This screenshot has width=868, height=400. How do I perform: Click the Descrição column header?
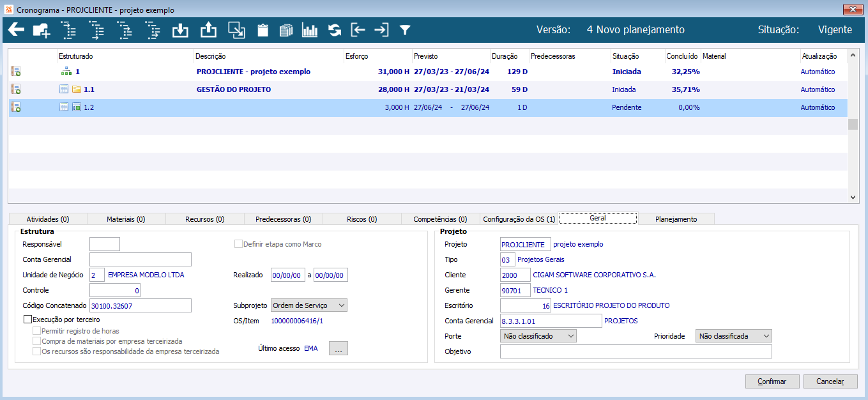pos(269,56)
